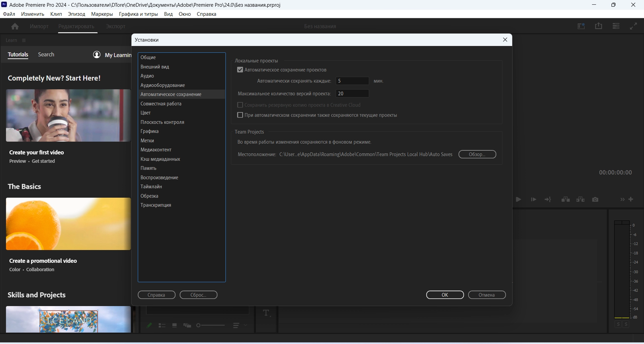This screenshot has width=644, height=344.
Task: Click the autosave interval minutes field
Action: [352, 81]
